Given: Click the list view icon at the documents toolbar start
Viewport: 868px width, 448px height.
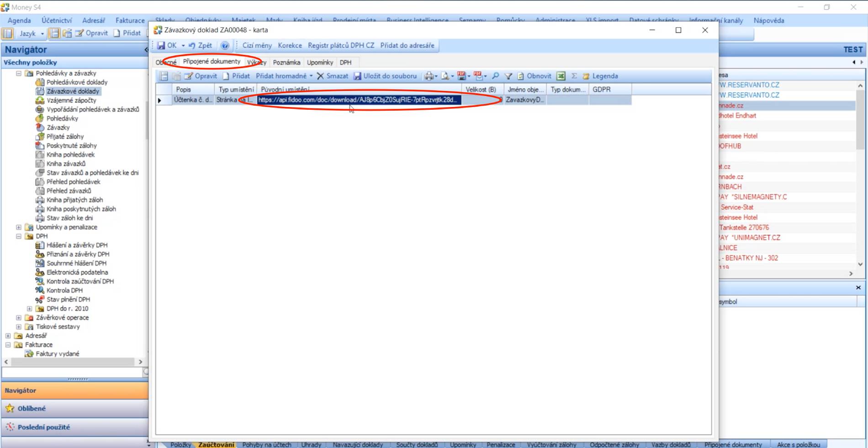Looking at the screenshot, I should coord(164,76).
